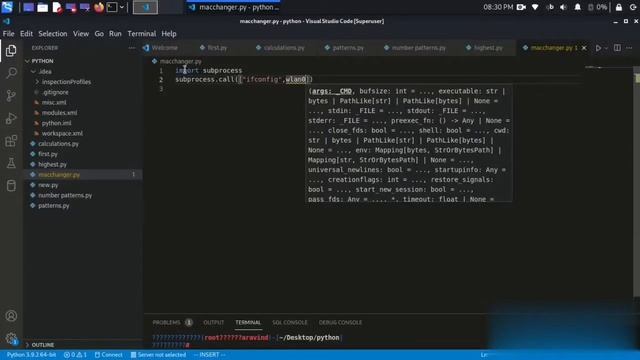Open the Manage gear icon
Image resolution: width=640 pixels, height=360 pixels.
(11, 338)
